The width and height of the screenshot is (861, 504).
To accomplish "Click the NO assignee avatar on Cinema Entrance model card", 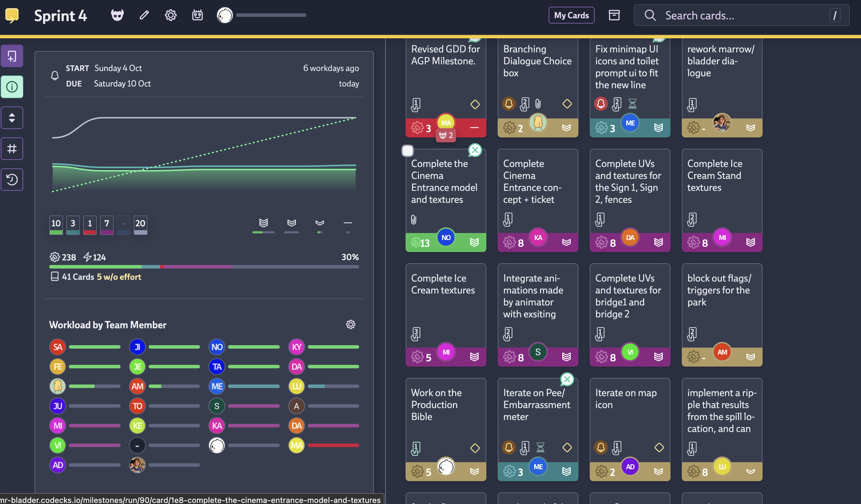I will click(446, 238).
